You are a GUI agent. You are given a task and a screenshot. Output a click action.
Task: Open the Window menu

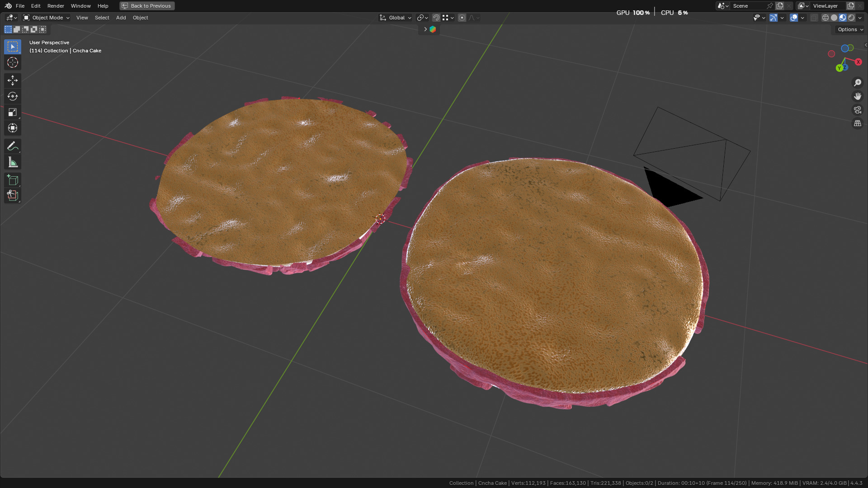81,6
